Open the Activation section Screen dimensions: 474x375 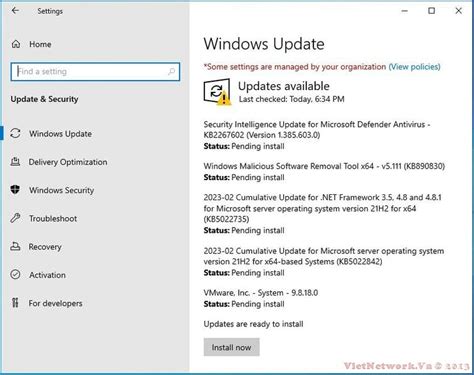coord(47,275)
